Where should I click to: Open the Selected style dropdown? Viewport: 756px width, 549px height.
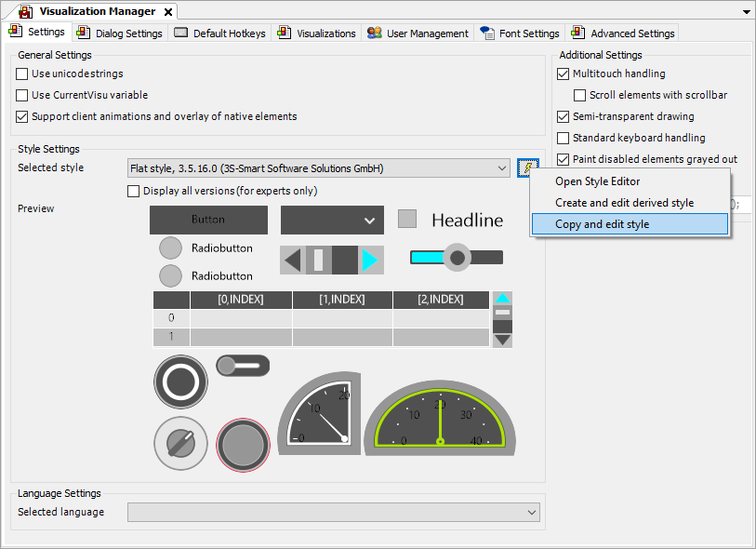(x=502, y=167)
